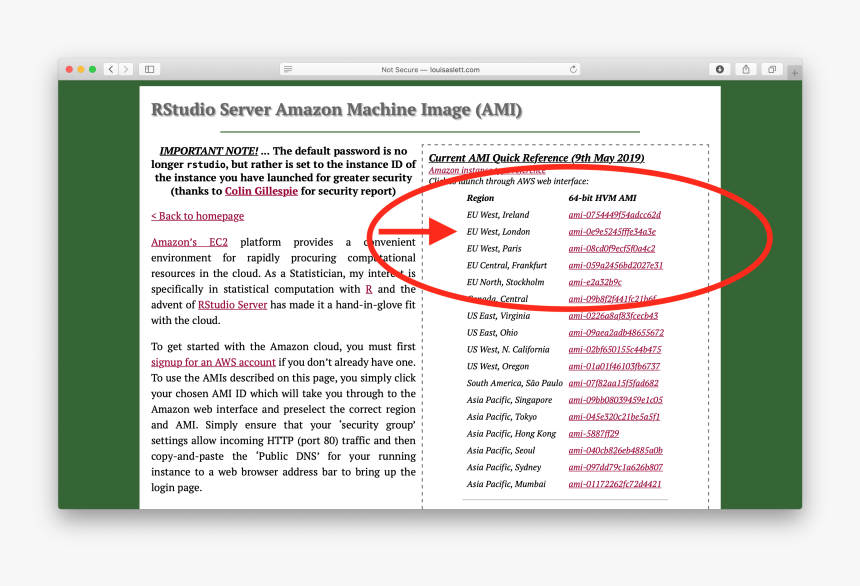Maximize the window with the green button

tap(92, 69)
